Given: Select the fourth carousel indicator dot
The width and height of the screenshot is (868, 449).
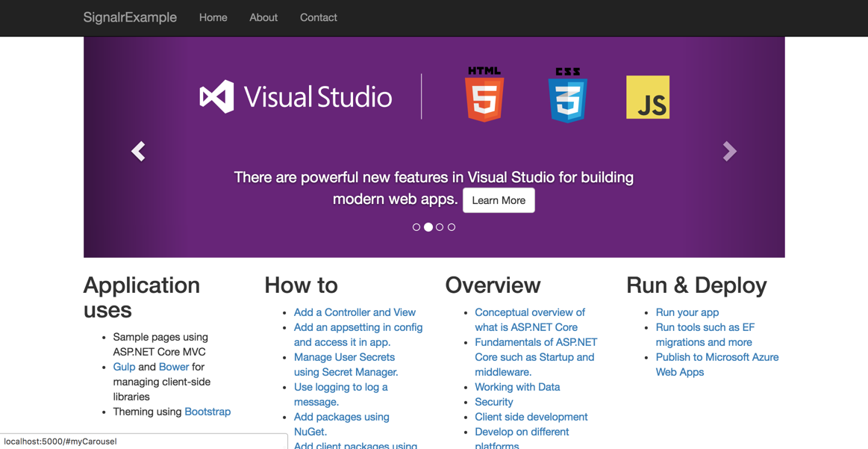Looking at the screenshot, I should 452,227.
